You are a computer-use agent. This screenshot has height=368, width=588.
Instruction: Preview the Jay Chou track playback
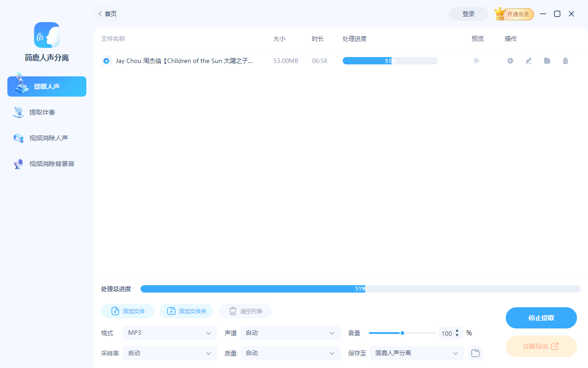pyautogui.click(x=476, y=60)
